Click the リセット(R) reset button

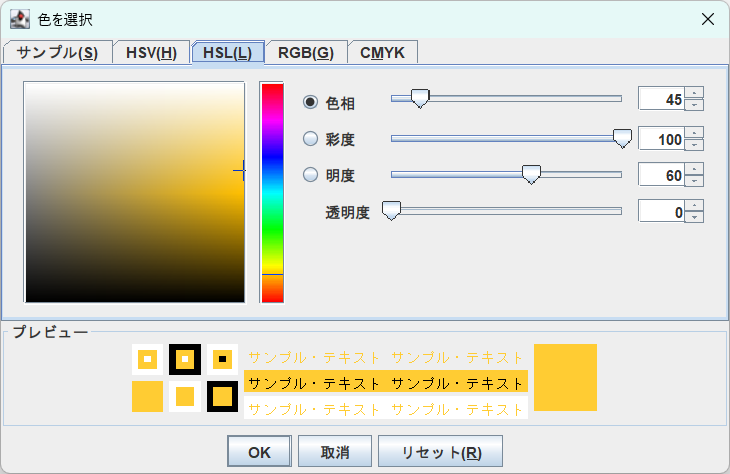[x=440, y=452]
